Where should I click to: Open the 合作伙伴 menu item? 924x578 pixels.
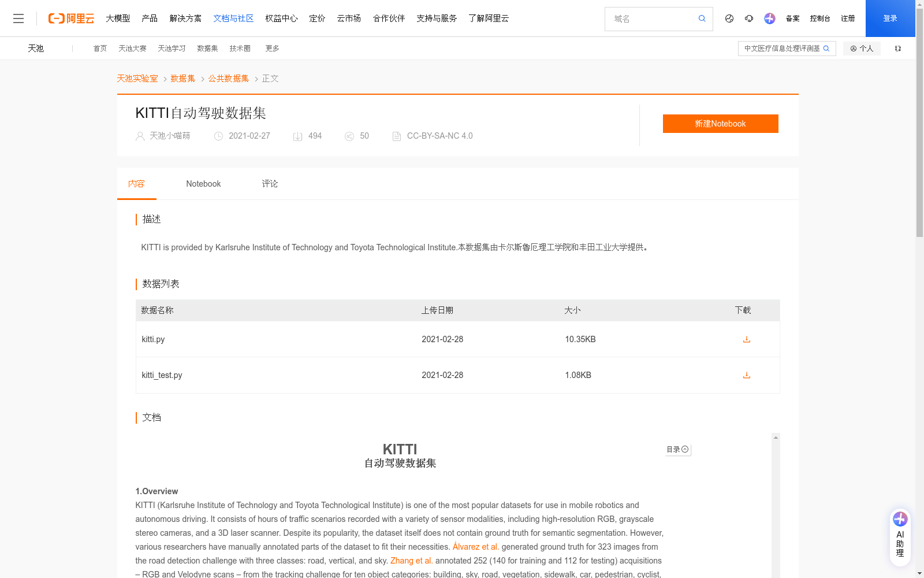(x=389, y=18)
